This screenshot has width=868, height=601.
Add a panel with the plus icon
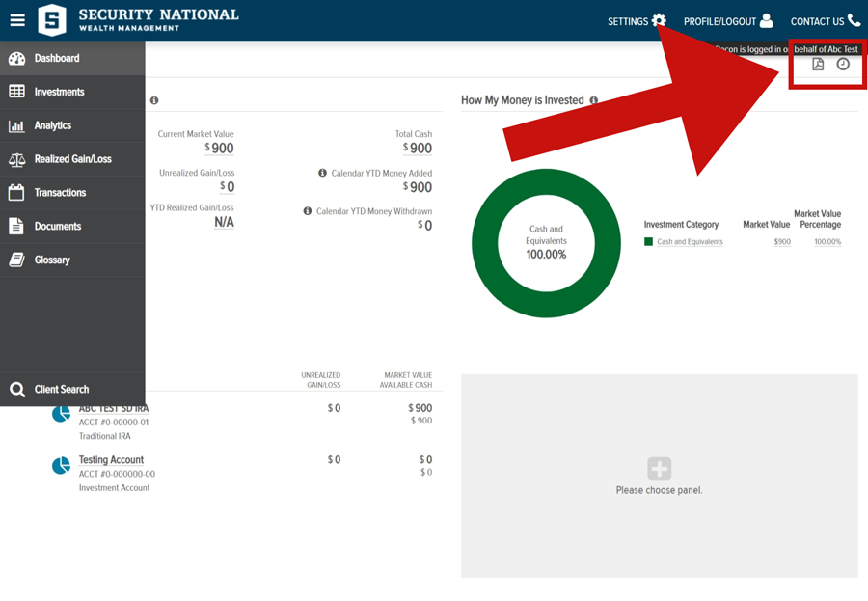click(660, 469)
